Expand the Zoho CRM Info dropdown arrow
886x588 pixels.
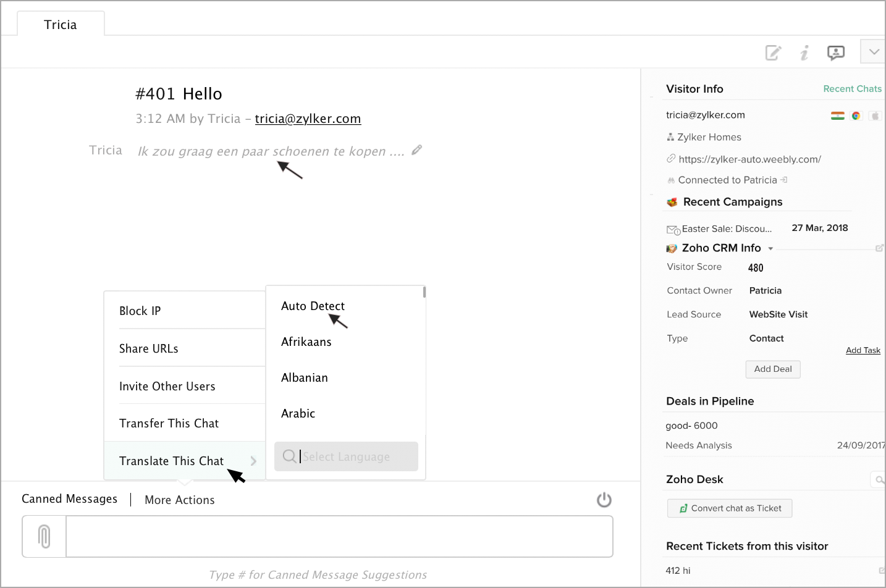pyautogui.click(x=770, y=249)
